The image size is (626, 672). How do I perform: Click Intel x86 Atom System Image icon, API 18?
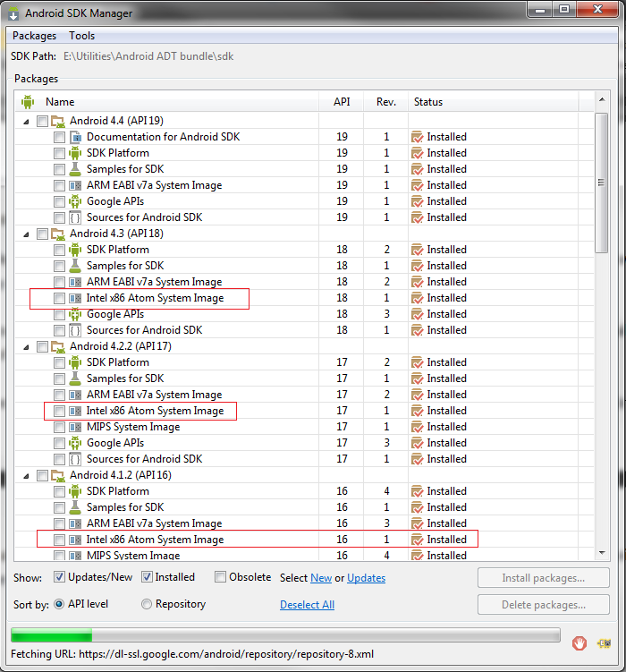75,298
